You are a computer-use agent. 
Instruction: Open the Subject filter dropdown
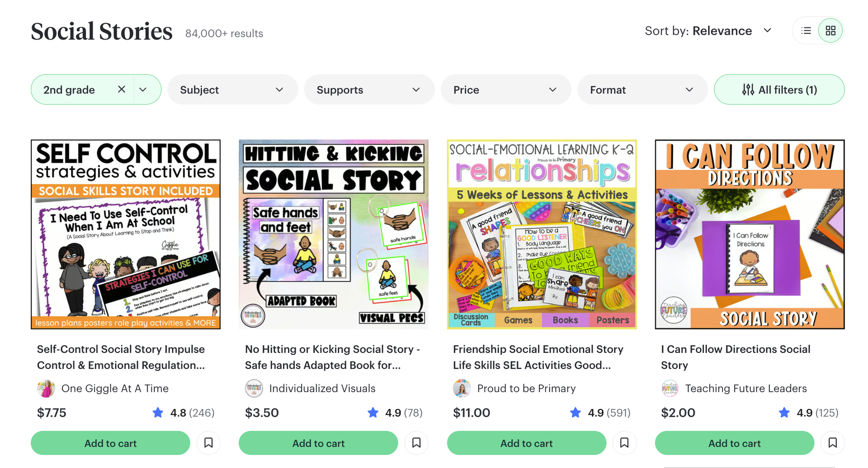232,90
